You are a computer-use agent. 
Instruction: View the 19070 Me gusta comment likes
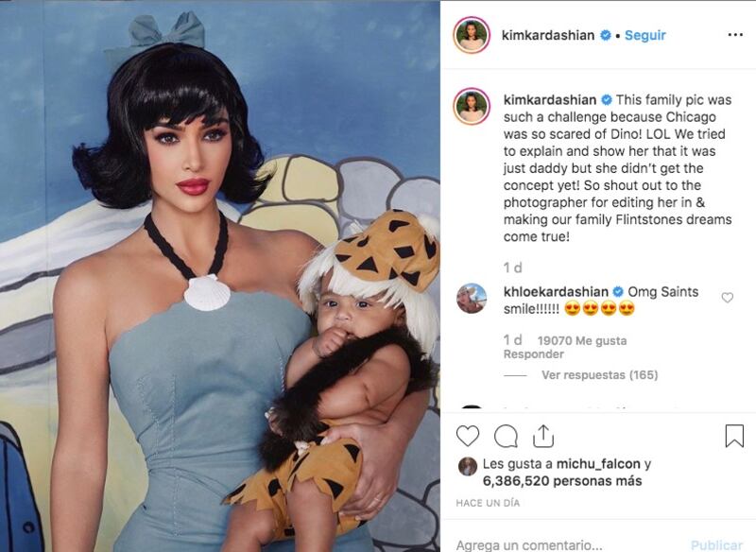click(x=582, y=341)
